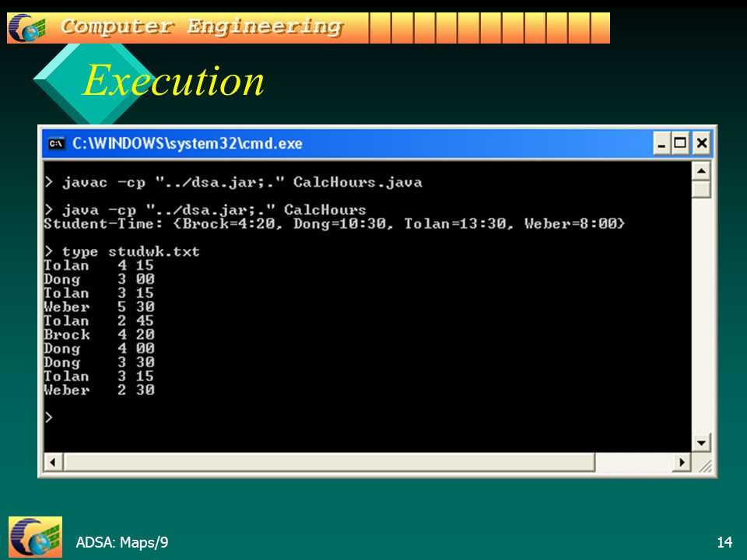
Task: Click the C:\WINDOWS\system32\cmd.exe title text
Action: pyautogui.click(x=188, y=143)
